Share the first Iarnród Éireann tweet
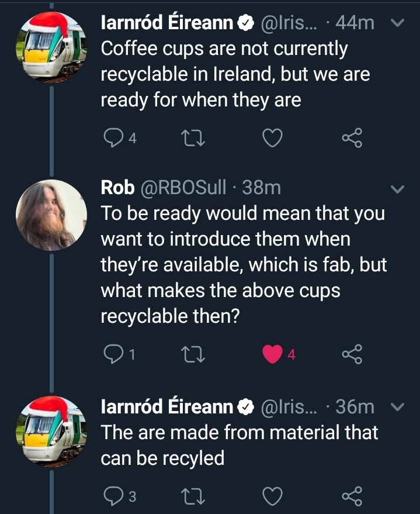 tap(352, 138)
